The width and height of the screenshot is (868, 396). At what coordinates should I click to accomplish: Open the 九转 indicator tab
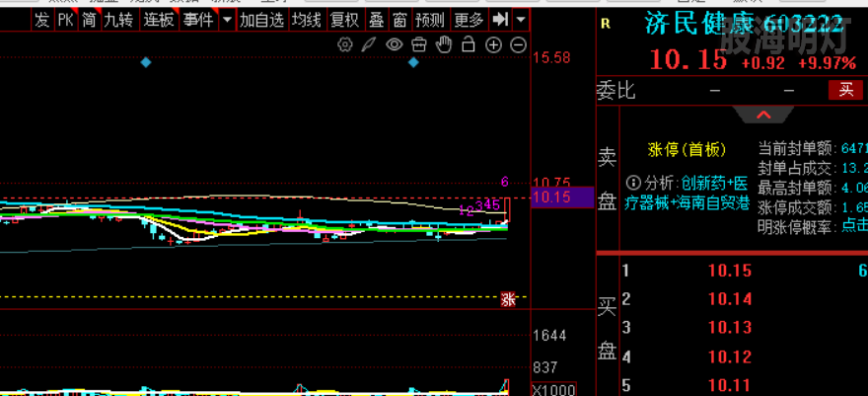coord(119,20)
